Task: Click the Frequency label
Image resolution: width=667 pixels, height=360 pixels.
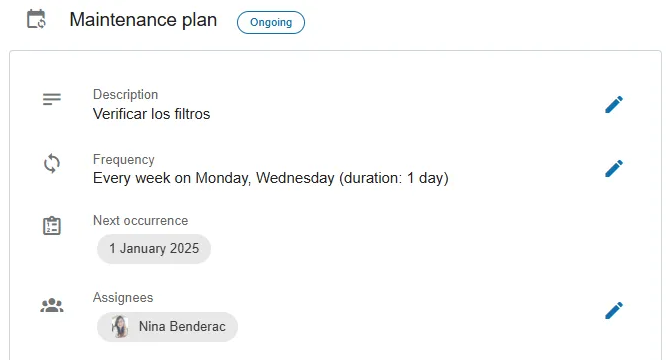Action: [124, 159]
